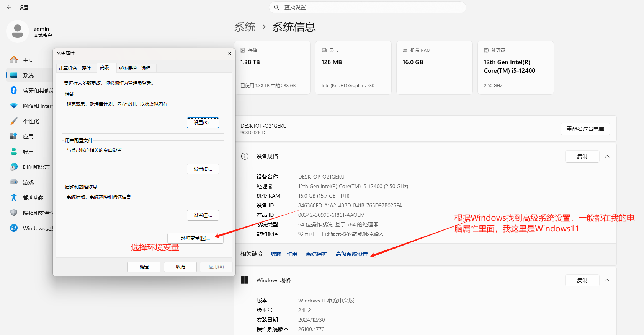The image size is (644, 335).
Task: Click version number 24H2
Action: (305, 310)
